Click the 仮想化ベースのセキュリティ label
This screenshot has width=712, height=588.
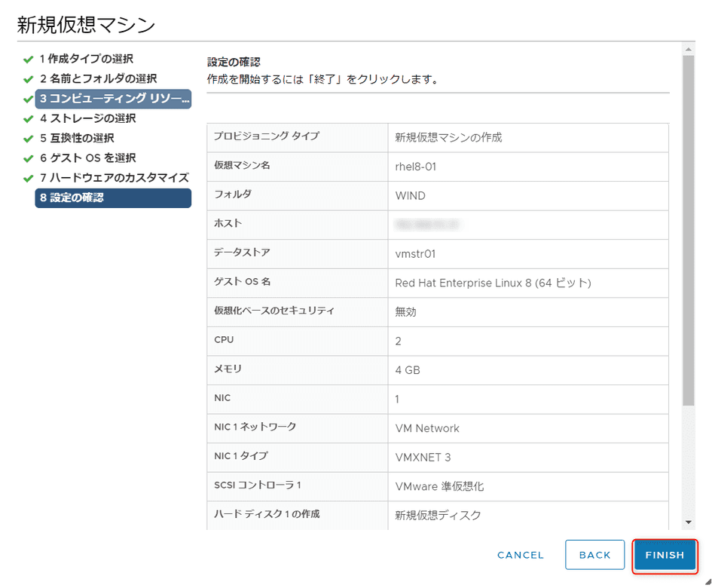[x=273, y=311]
